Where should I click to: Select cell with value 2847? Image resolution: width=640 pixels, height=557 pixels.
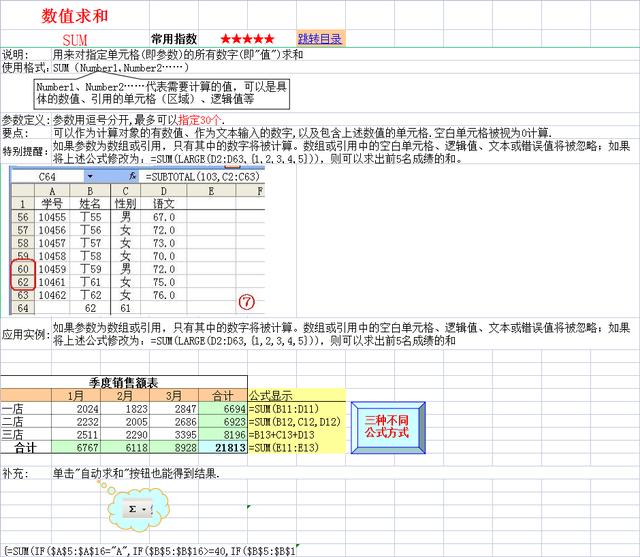(174, 409)
